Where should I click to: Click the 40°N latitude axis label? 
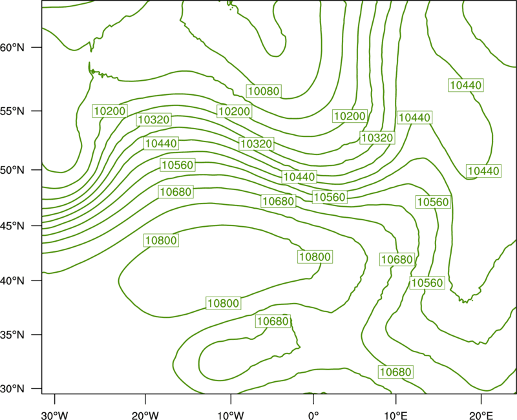coord(12,281)
